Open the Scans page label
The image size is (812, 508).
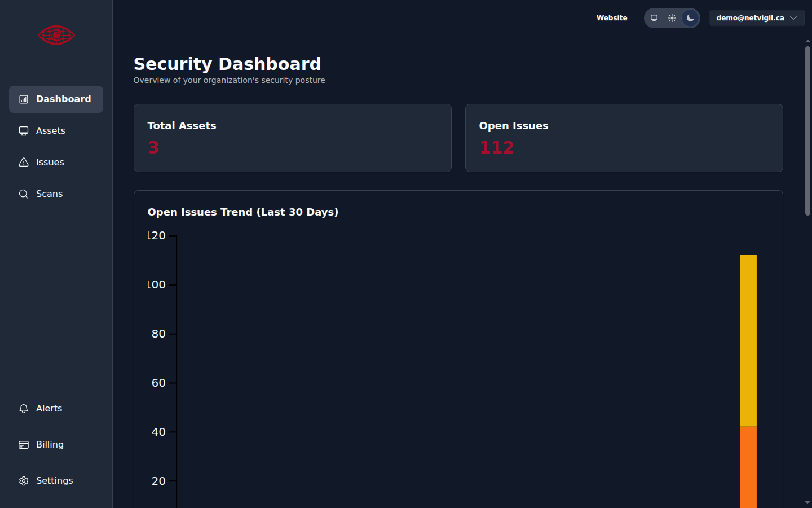click(x=50, y=194)
